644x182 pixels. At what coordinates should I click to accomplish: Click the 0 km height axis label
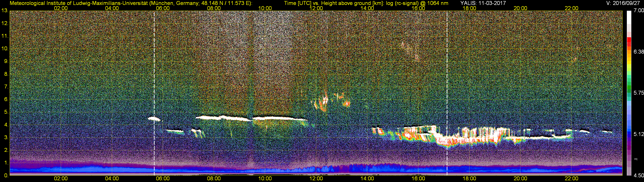tap(6, 176)
